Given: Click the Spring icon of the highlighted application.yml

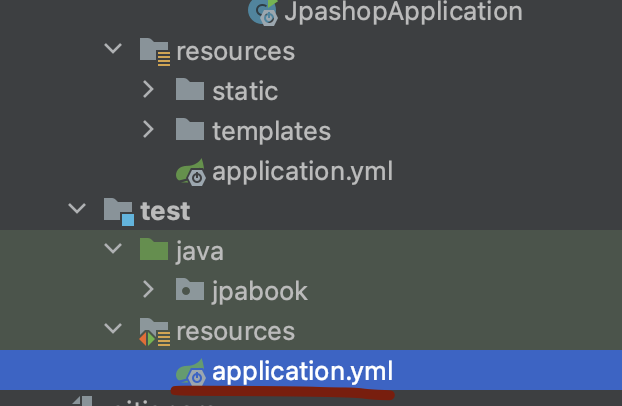Looking at the screenshot, I should tap(190, 372).
